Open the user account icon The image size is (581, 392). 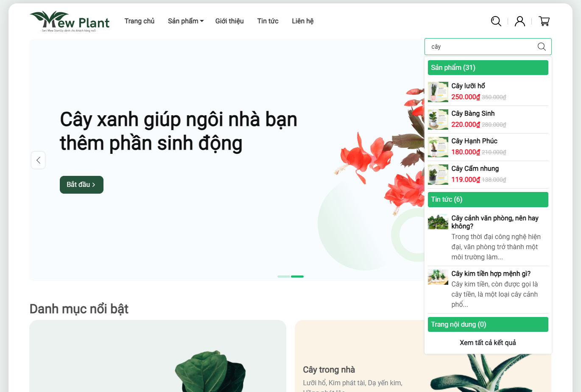click(520, 21)
